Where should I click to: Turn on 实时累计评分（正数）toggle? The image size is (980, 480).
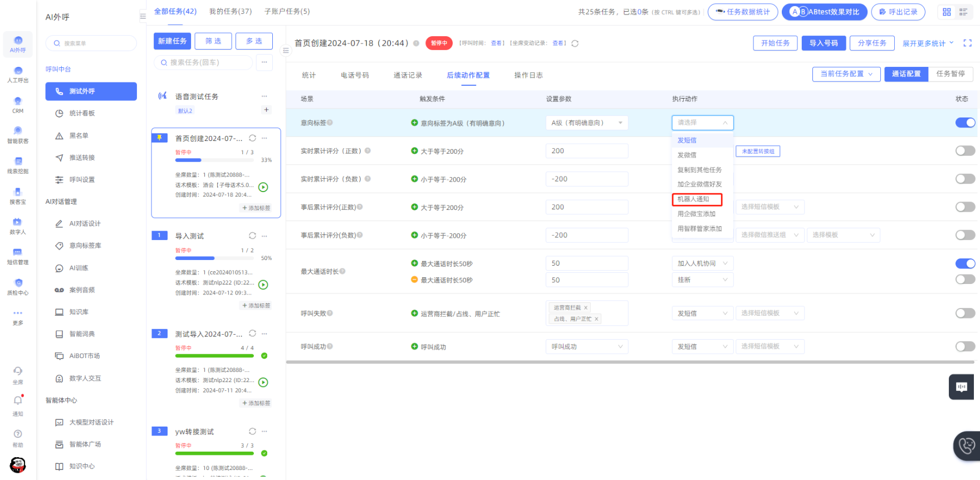coord(965,151)
